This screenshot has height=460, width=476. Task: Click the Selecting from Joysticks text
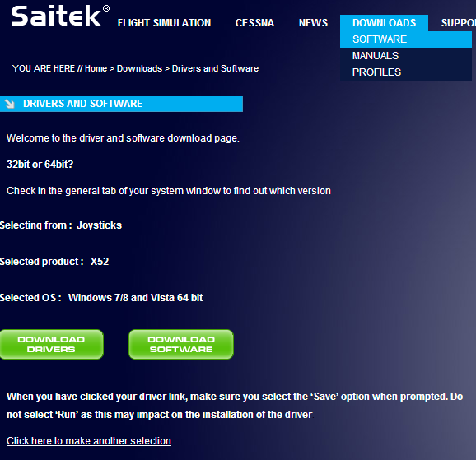click(61, 225)
